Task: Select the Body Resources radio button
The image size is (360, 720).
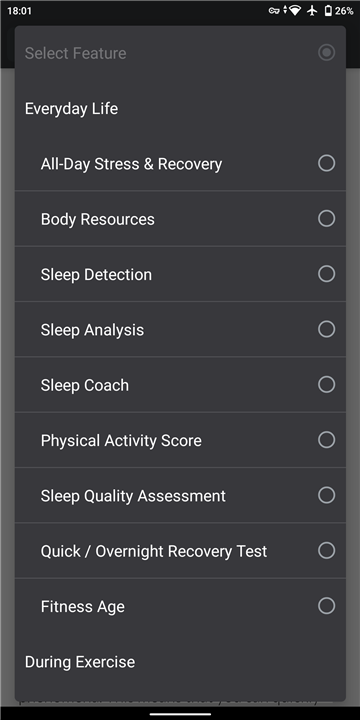Action: pyautogui.click(x=326, y=219)
